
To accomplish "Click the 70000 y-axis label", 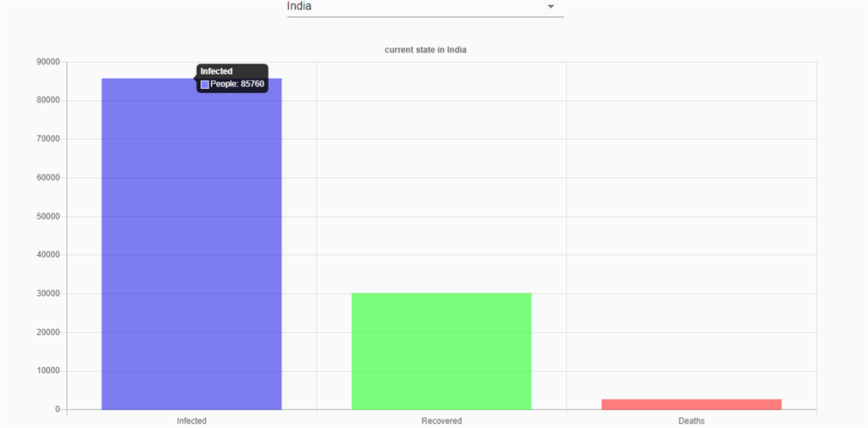I will pyautogui.click(x=48, y=139).
